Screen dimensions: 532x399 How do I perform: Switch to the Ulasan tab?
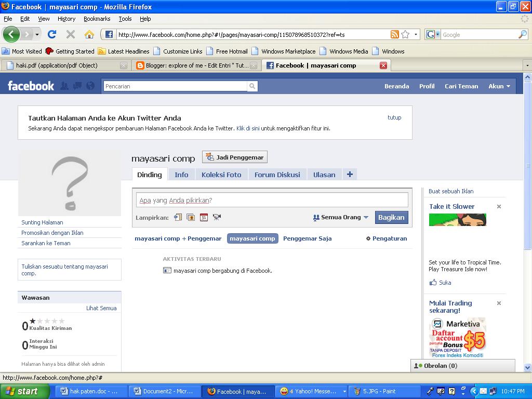click(324, 175)
